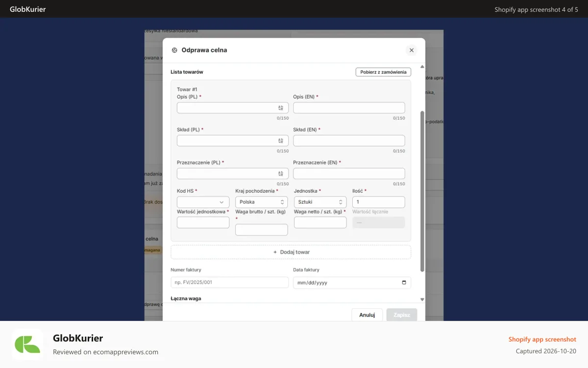Focus the Skład (EN) input field

349,141
